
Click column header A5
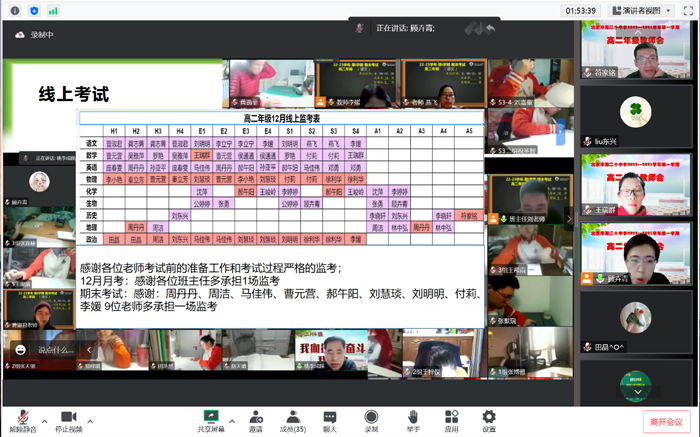[x=469, y=131]
